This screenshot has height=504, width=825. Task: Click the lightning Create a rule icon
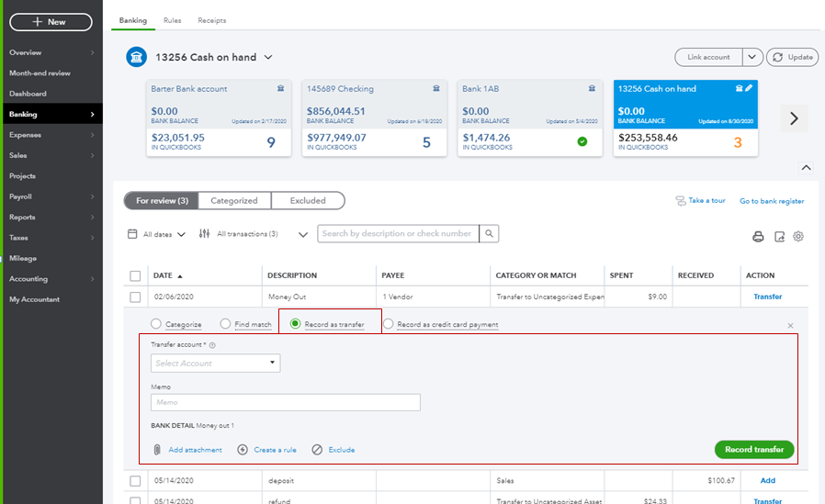pyautogui.click(x=242, y=450)
